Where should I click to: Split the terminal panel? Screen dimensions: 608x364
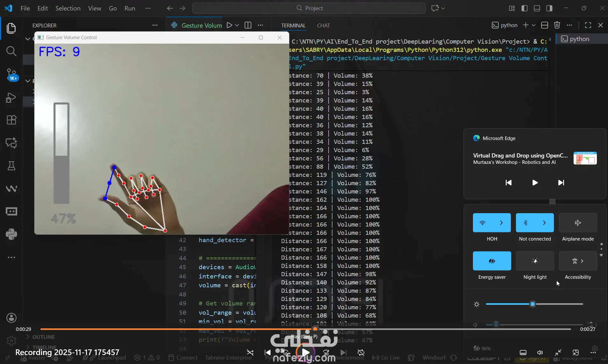point(545,25)
